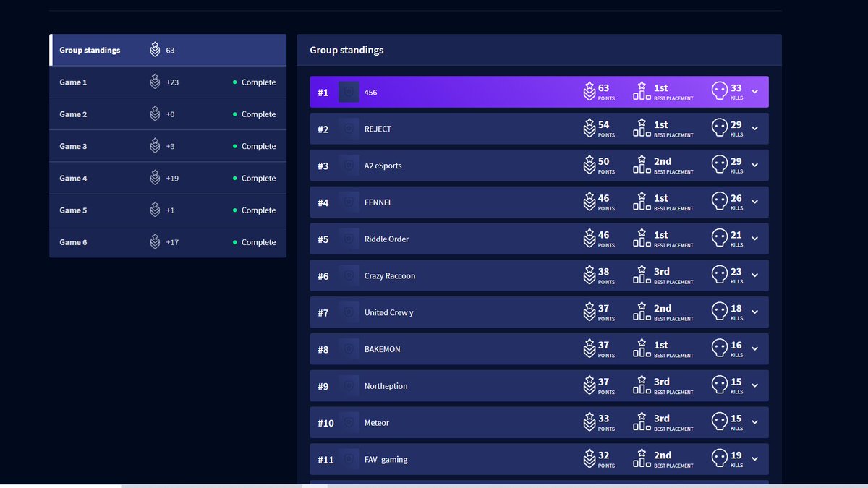Click the skull icon for A2 eSports

click(719, 166)
